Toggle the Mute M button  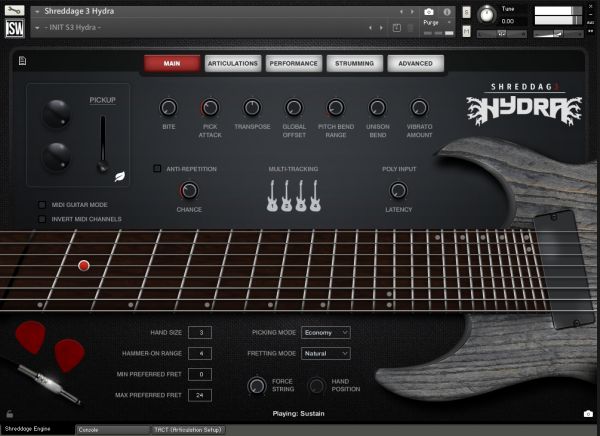point(466,31)
